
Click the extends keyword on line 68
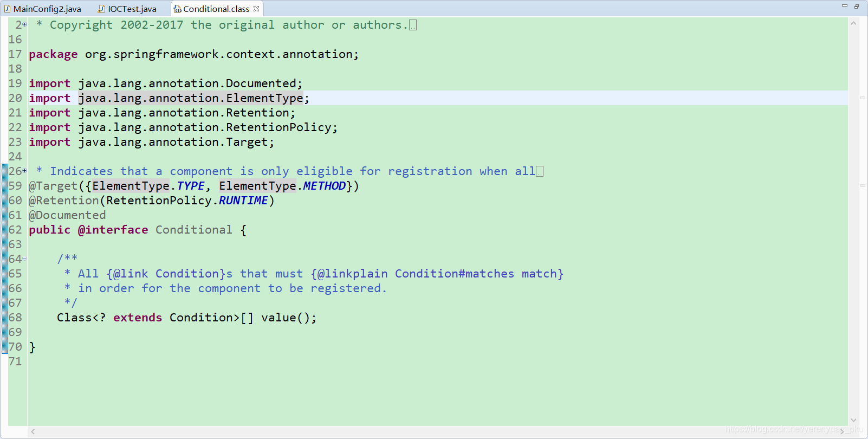coord(138,318)
